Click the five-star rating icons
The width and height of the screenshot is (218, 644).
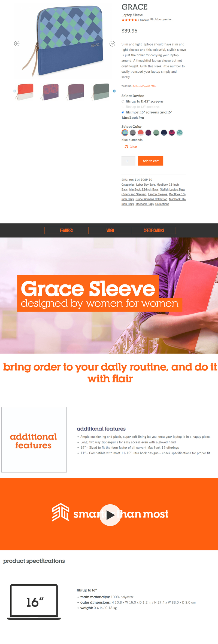click(x=129, y=20)
